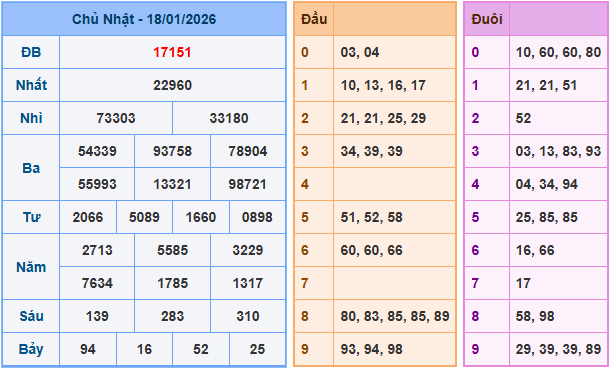Select Tư prize number 0898
The height and width of the screenshot is (368, 611).
pyautogui.click(x=257, y=217)
